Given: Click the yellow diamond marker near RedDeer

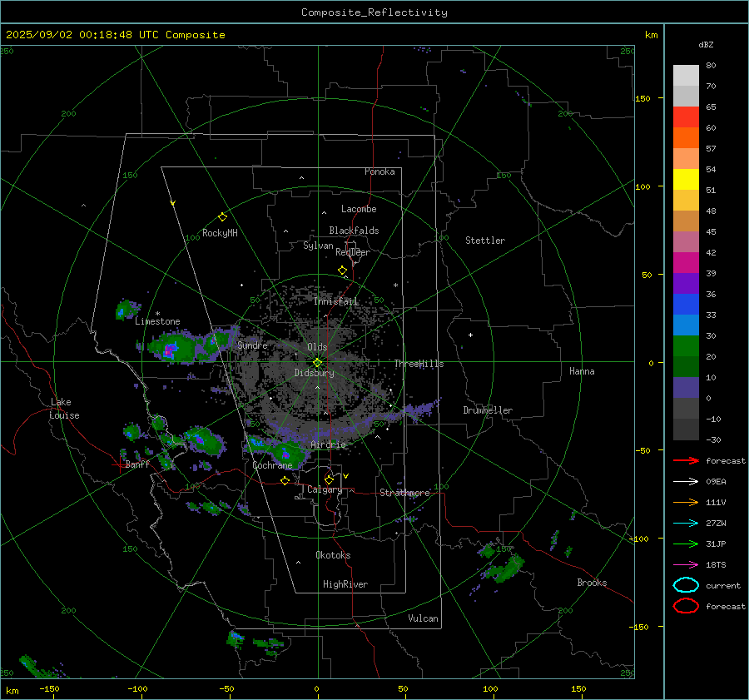Looking at the screenshot, I should 342,271.
